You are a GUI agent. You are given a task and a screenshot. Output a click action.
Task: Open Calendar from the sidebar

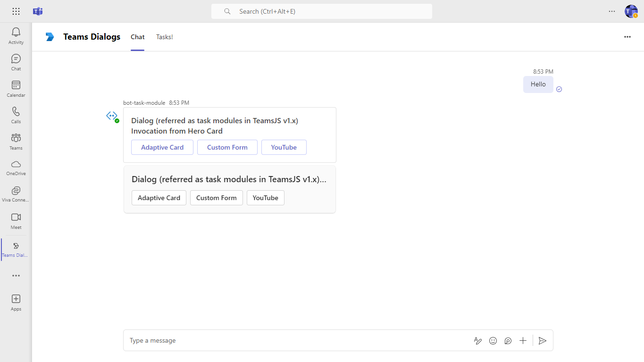(16, 89)
